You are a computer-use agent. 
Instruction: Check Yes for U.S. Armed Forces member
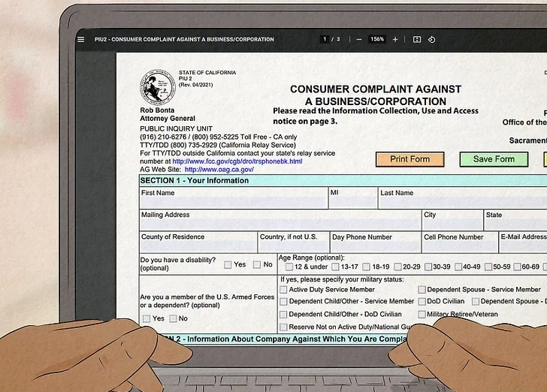(x=147, y=318)
